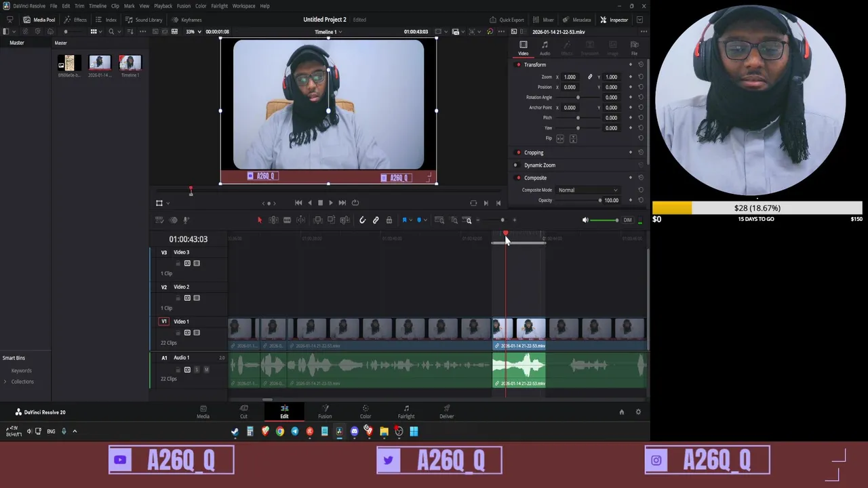Screen dimensions: 868x488
Task: Select Timeline 1 thumbnail in media pool
Action: pos(130,64)
